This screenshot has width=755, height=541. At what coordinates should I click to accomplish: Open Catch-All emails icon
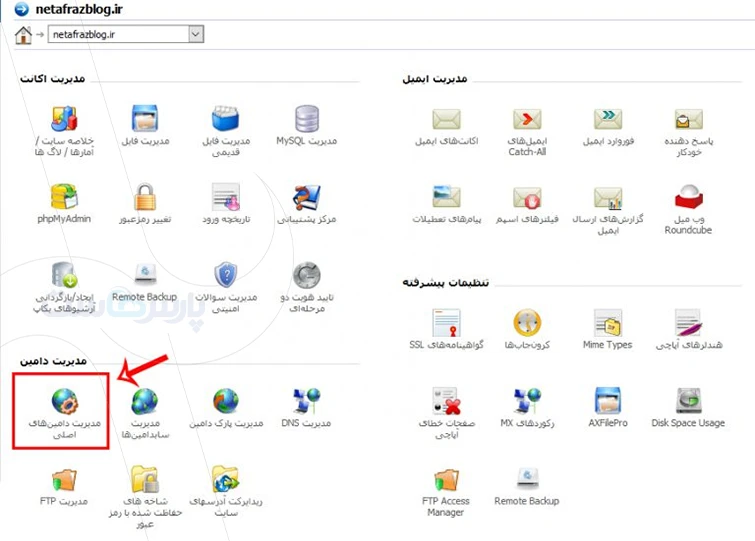coord(527,119)
